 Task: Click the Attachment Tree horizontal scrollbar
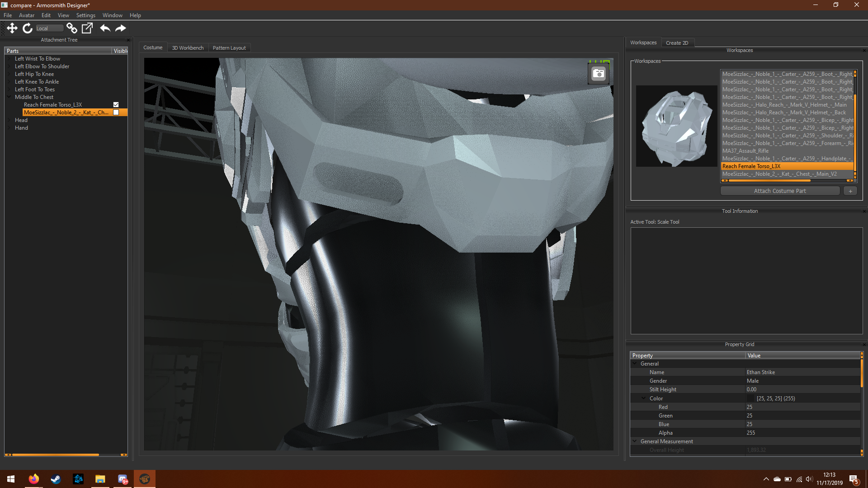(55, 455)
